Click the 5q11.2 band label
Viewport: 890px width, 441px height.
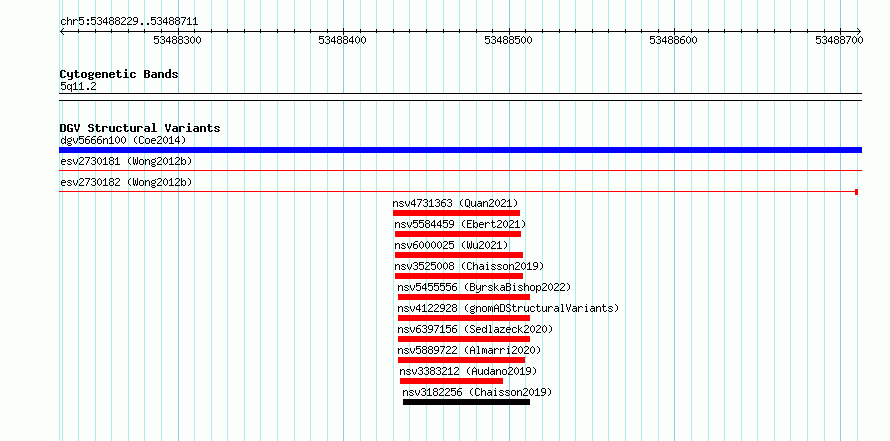pyautogui.click(x=78, y=86)
